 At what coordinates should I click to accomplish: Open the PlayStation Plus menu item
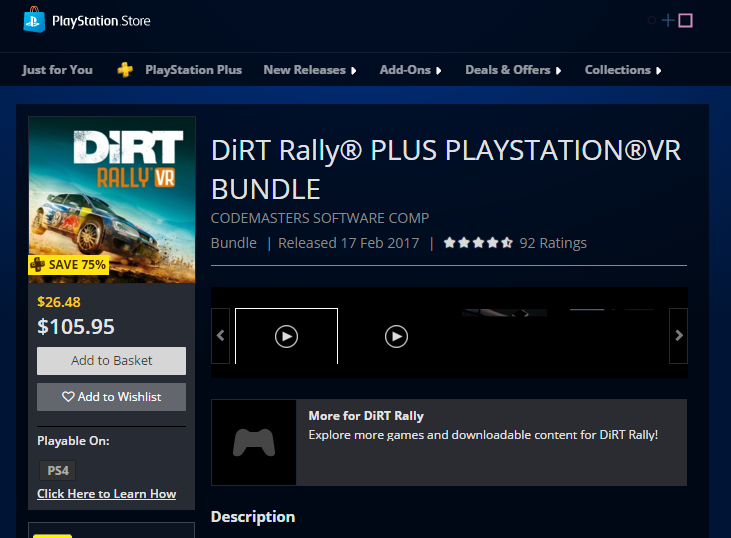point(193,69)
